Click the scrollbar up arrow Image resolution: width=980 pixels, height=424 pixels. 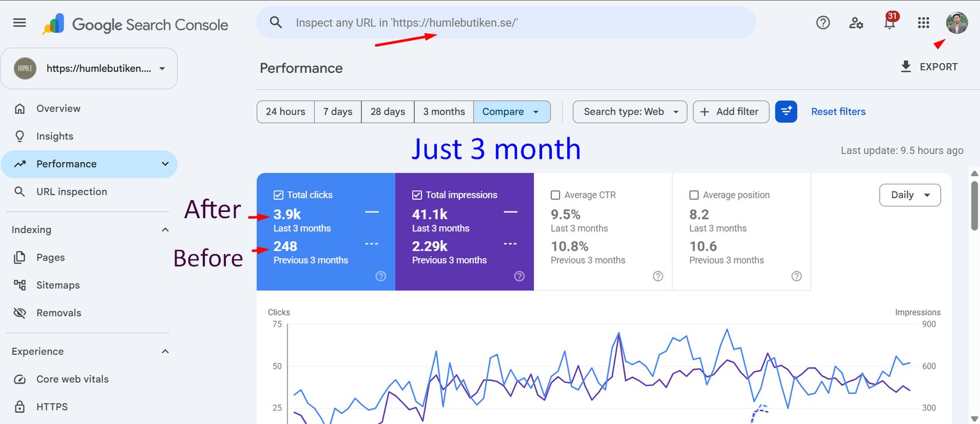(974, 174)
